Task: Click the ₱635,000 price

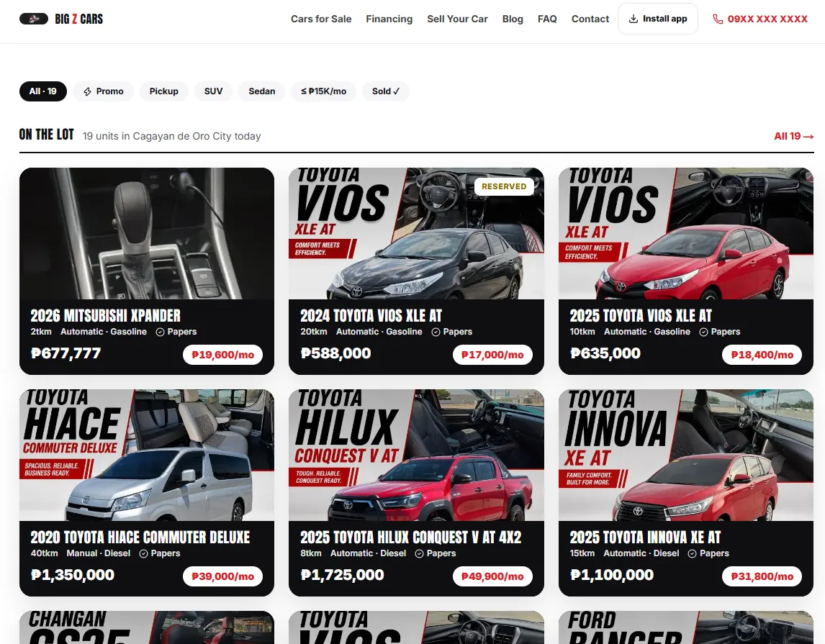Action: 605,353
